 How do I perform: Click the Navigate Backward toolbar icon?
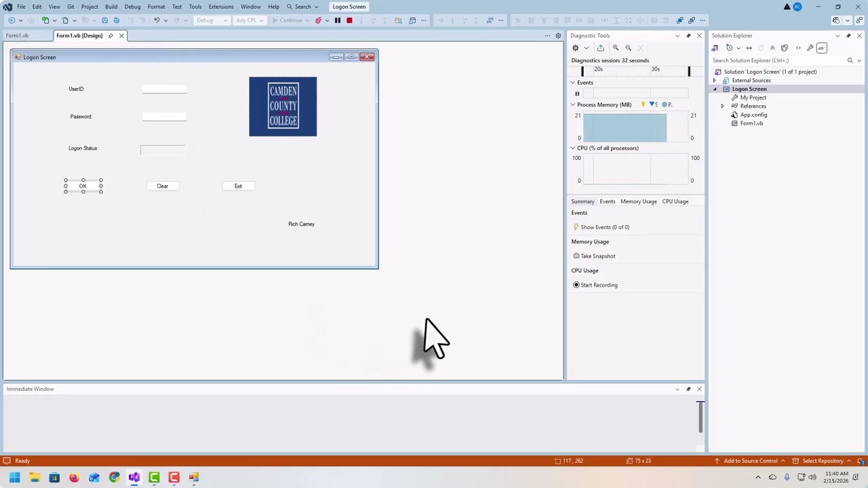click(x=12, y=20)
